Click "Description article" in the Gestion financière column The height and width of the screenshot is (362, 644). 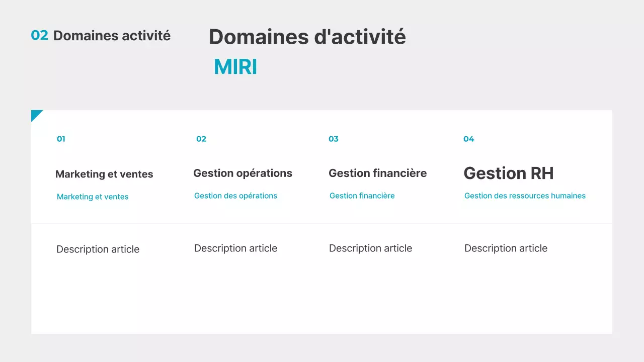pos(370,248)
